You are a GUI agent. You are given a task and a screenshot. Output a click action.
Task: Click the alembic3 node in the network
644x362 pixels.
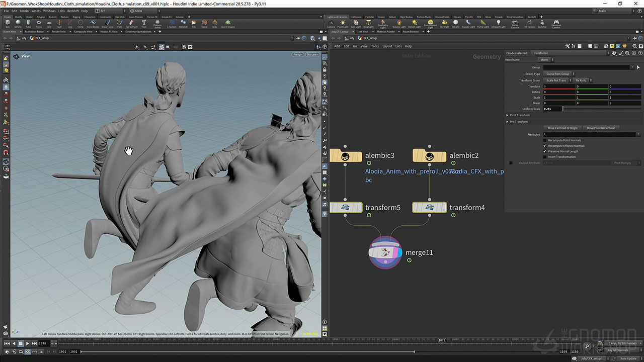(346, 156)
